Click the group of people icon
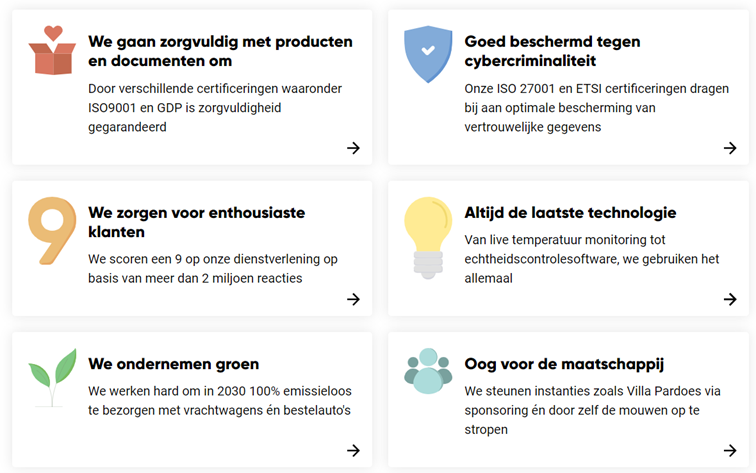Viewport: 756px width, 473px height. click(428, 370)
